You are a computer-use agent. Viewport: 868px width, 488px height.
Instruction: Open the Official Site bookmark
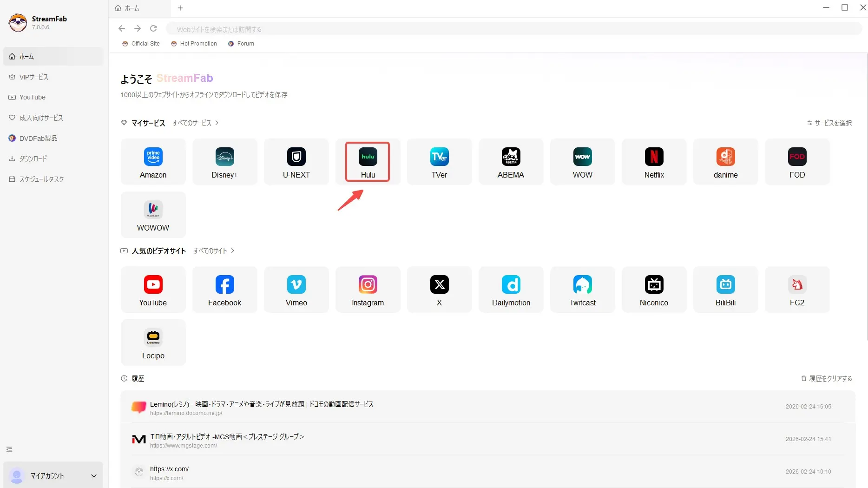point(141,44)
